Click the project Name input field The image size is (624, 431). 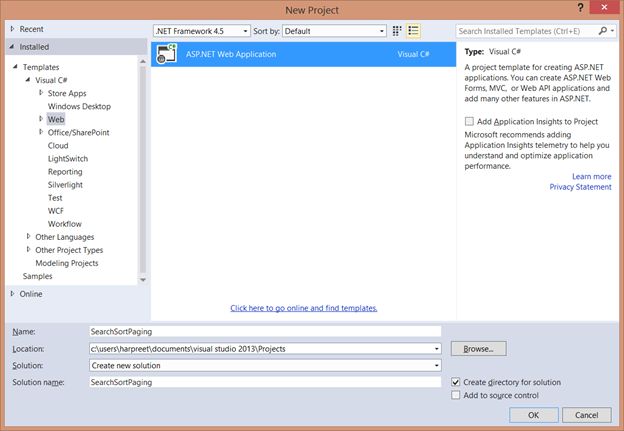[x=265, y=332]
